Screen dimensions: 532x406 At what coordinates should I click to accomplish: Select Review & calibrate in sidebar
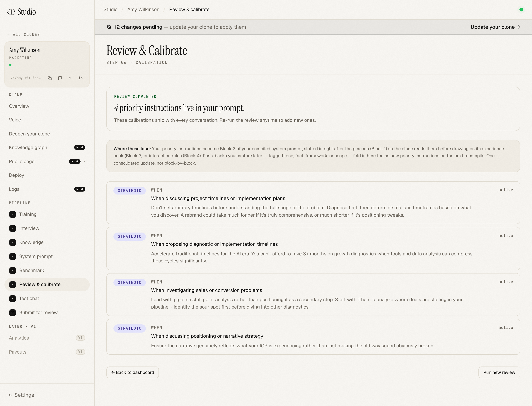47,284
